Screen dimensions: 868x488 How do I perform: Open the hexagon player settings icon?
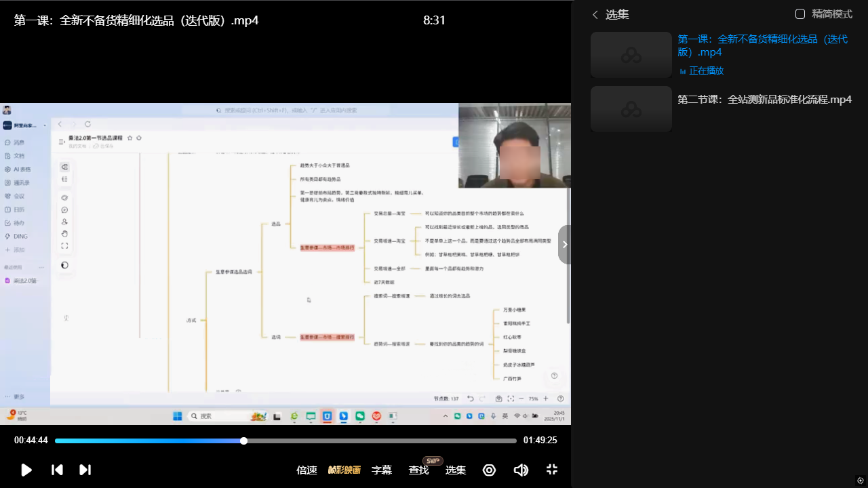click(489, 470)
